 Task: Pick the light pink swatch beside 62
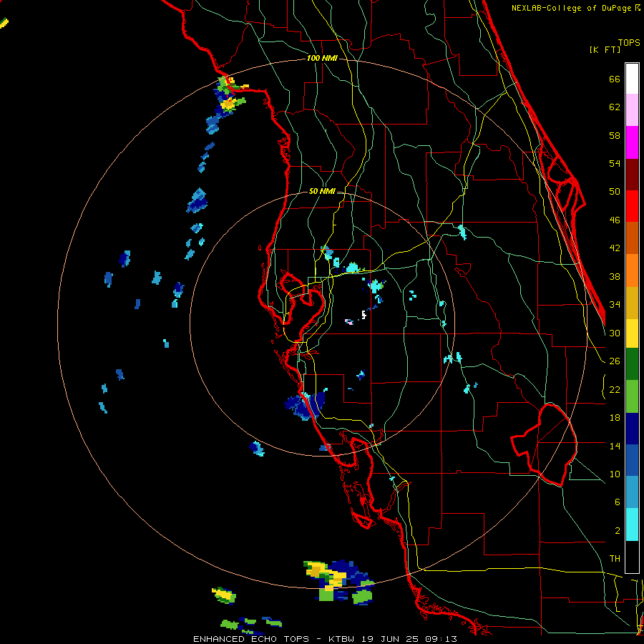pyautogui.click(x=632, y=109)
